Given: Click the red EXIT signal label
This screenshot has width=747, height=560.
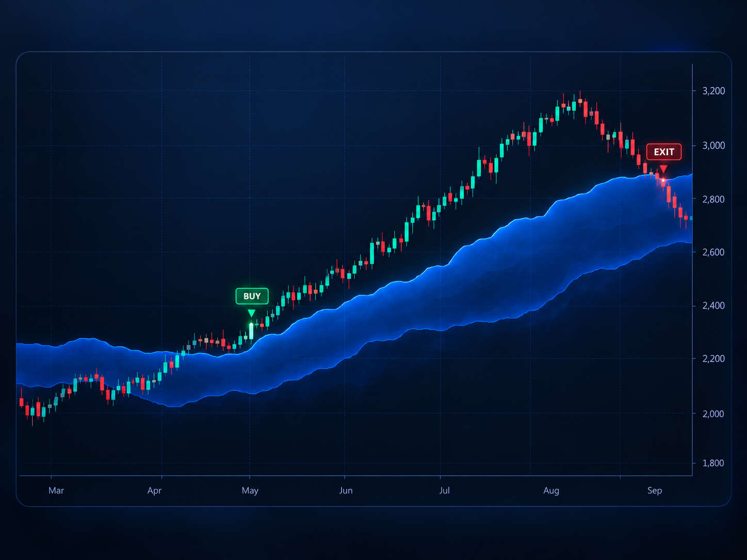Looking at the screenshot, I should (664, 152).
